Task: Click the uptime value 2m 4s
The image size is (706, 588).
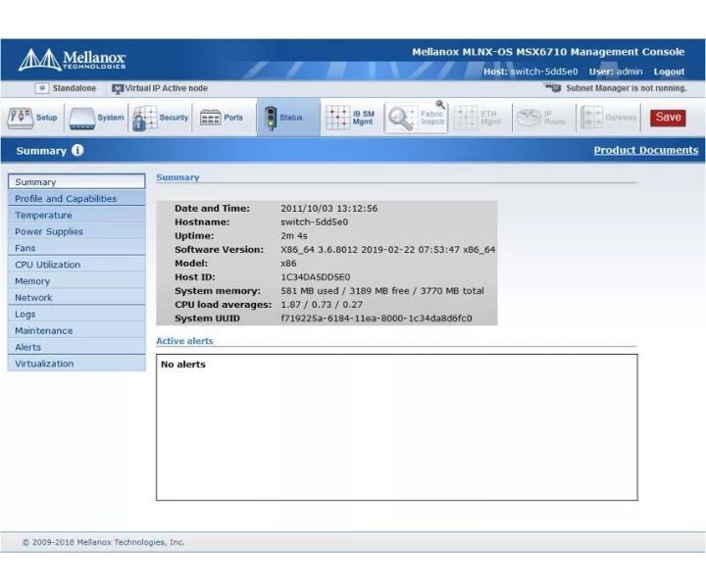Action: (x=294, y=236)
